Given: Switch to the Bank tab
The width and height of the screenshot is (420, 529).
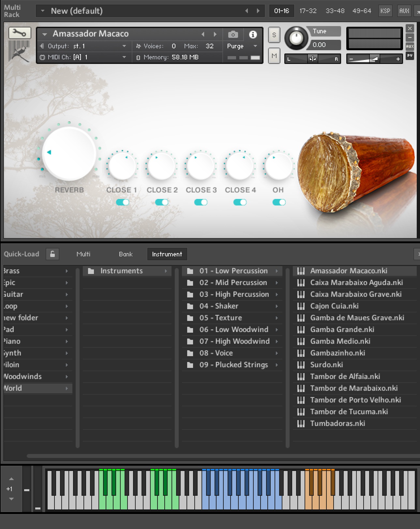Looking at the screenshot, I should coord(126,254).
